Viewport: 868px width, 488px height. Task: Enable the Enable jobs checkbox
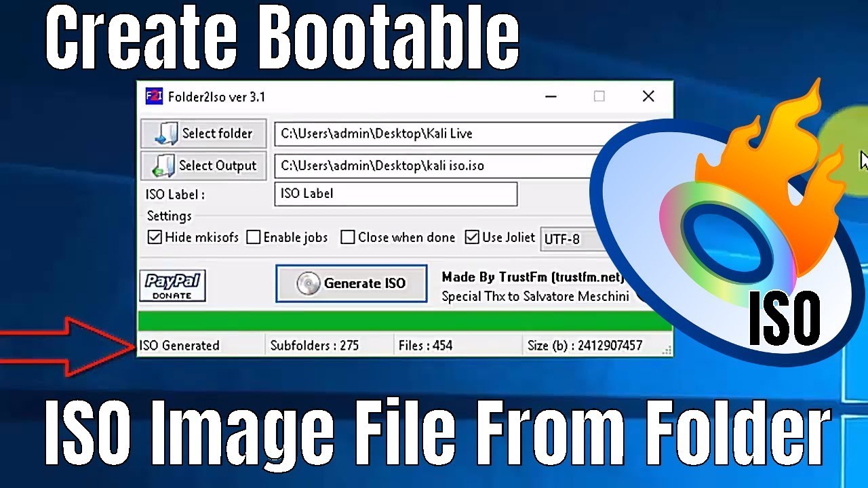(287, 237)
